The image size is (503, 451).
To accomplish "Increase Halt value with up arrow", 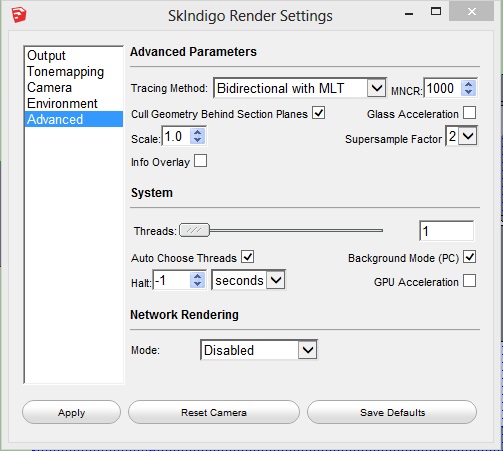I will (x=198, y=276).
